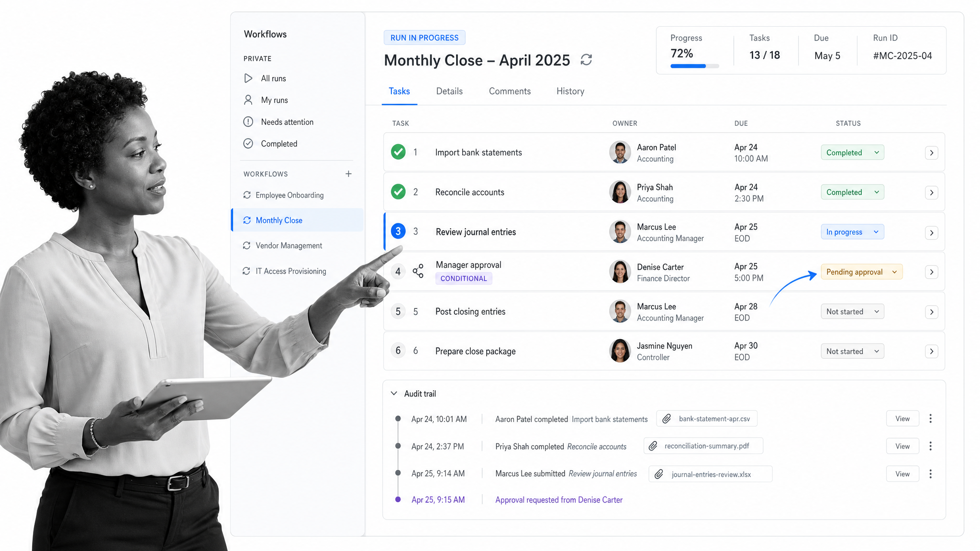The height and width of the screenshot is (551, 980).
Task: Switch to the Comments tab
Action: (x=510, y=91)
